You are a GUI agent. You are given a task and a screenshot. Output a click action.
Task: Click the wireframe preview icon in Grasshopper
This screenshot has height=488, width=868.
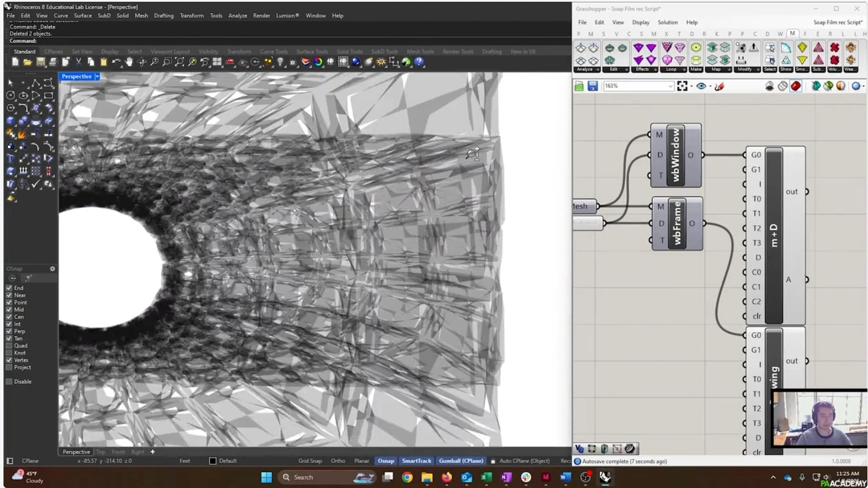point(783,86)
